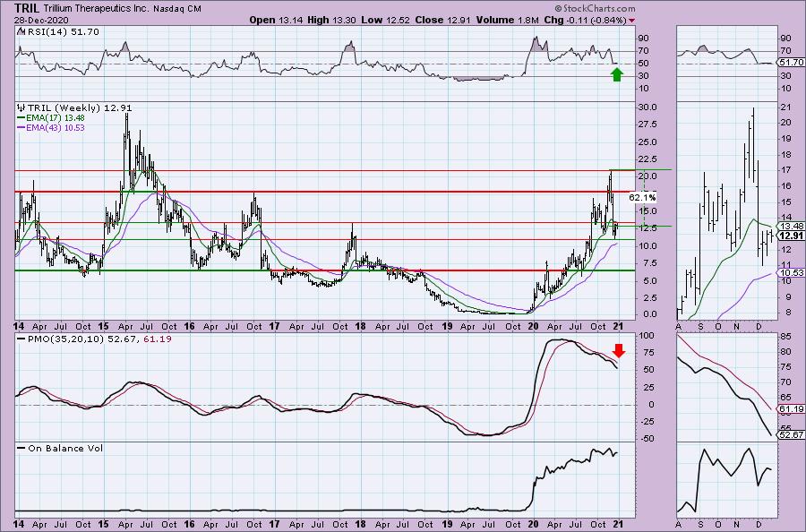Screen dimensions: 806x532
Task: Click the TRIL ticker symbol in the header
Action: pyautogui.click(x=28, y=8)
